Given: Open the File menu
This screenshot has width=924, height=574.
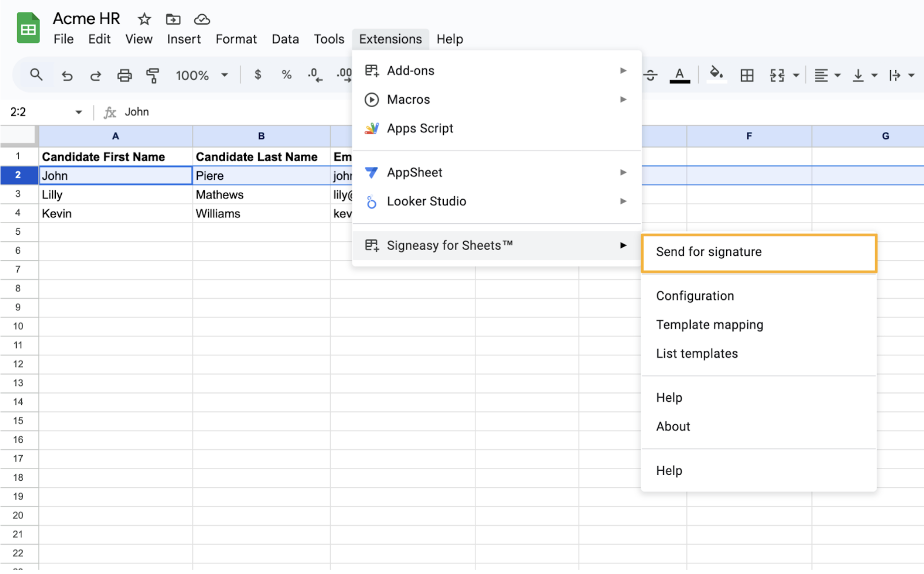Looking at the screenshot, I should [x=64, y=39].
